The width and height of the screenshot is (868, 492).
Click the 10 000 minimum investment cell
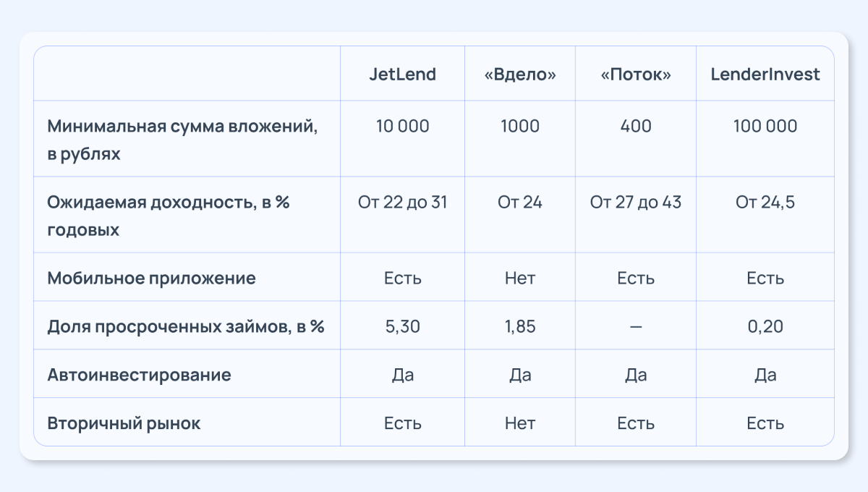pyautogui.click(x=402, y=127)
